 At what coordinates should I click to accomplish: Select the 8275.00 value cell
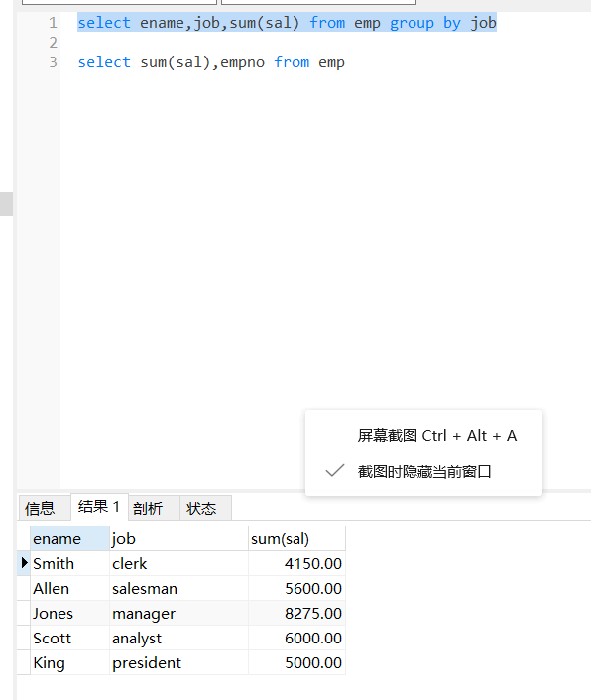click(x=296, y=614)
